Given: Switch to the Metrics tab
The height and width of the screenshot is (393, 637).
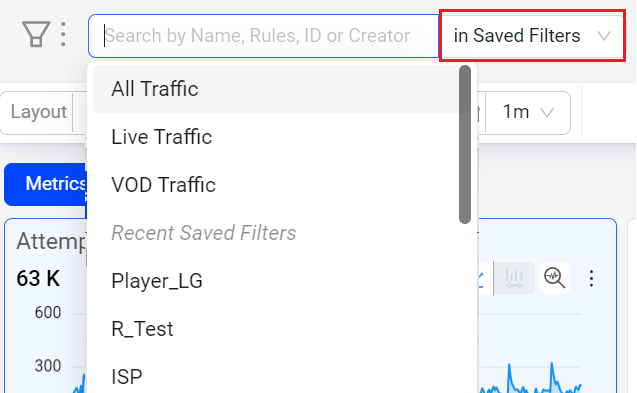Looking at the screenshot, I should click(46, 184).
